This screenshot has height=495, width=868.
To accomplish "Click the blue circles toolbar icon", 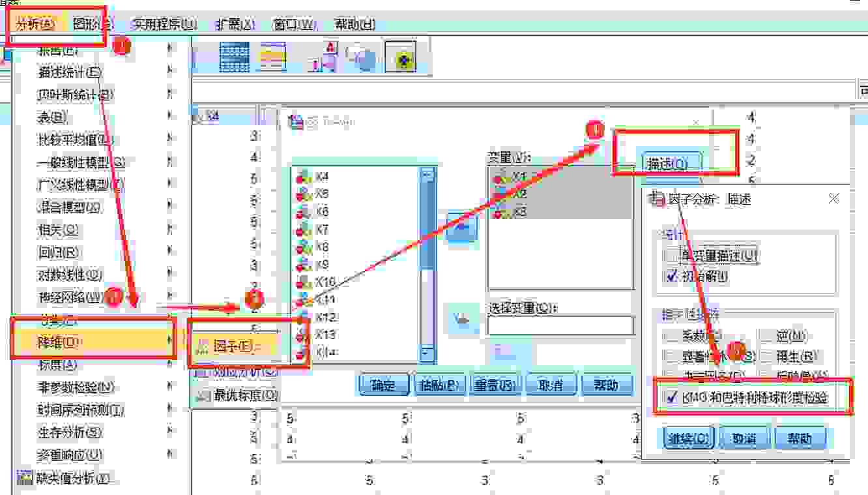I will (362, 57).
